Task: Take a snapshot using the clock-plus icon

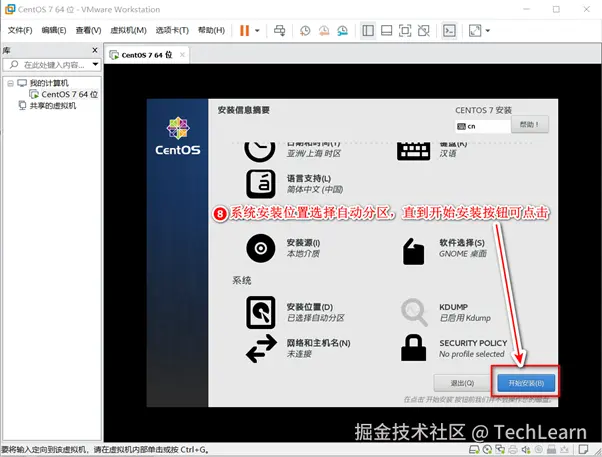Action: tap(305, 31)
